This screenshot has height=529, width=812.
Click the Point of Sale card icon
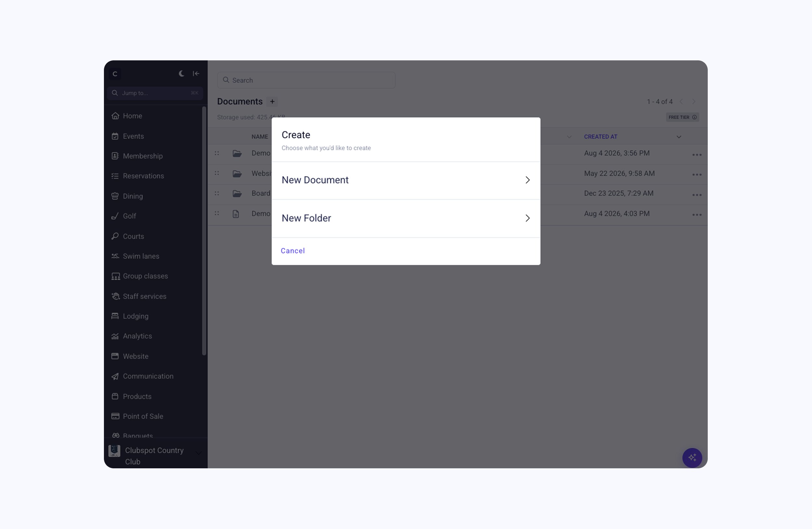115,416
